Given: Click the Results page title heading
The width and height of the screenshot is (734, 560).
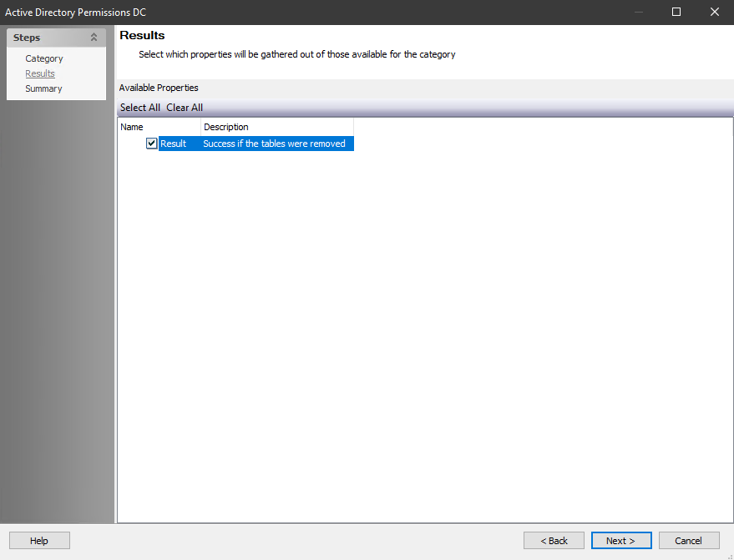Looking at the screenshot, I should click(x=141, y=35).
